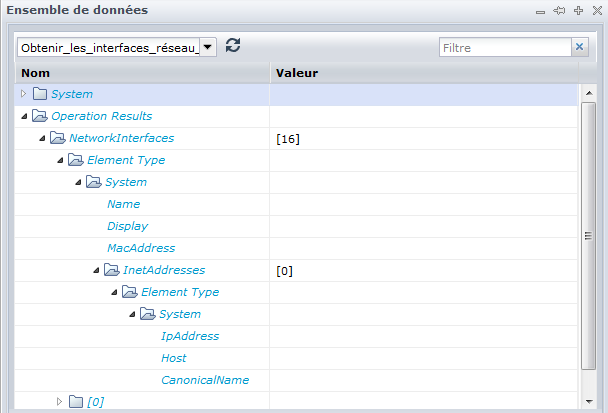Click the Operation Results open folder icon
The height and width of the screenshot is (413, 608).
[x=40, y=116]
